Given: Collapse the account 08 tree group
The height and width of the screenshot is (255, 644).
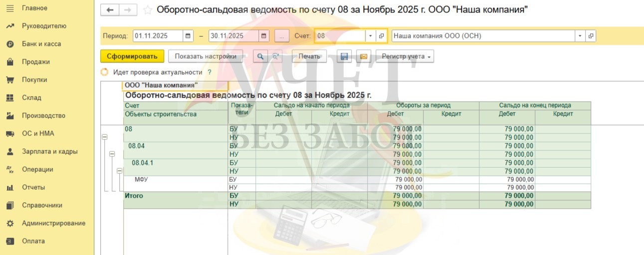Looking at the screenshot, I should [x=105, y=137].
